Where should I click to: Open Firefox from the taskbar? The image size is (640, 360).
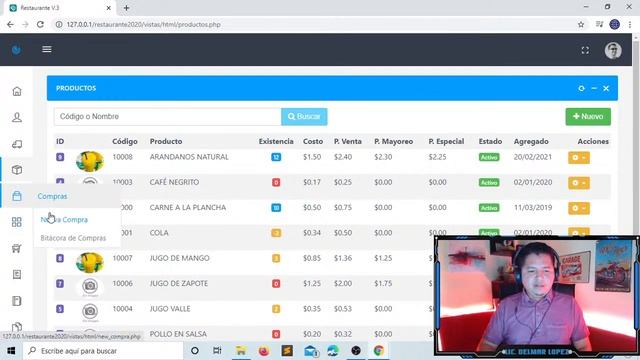pos(264,351)
